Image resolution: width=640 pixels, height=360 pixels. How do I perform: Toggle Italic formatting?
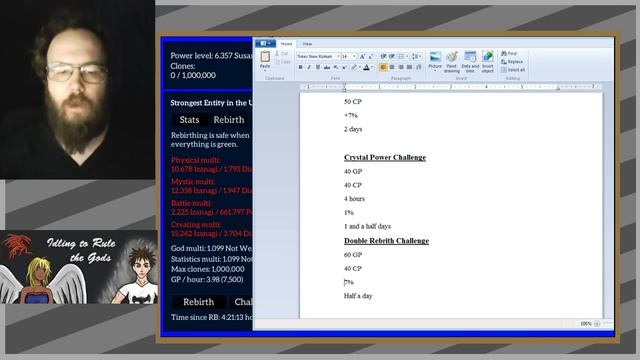coord(309,67)
